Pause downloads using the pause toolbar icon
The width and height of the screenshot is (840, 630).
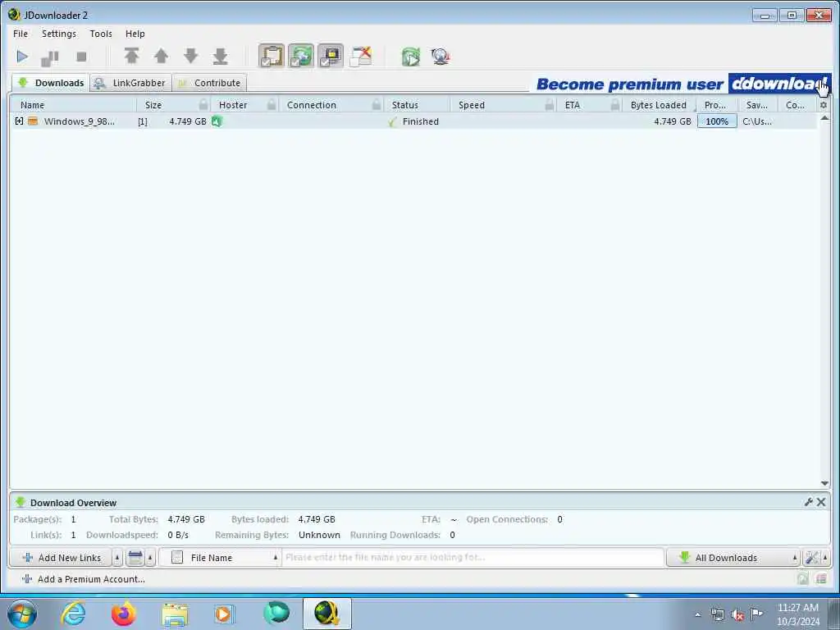(50, 57)
